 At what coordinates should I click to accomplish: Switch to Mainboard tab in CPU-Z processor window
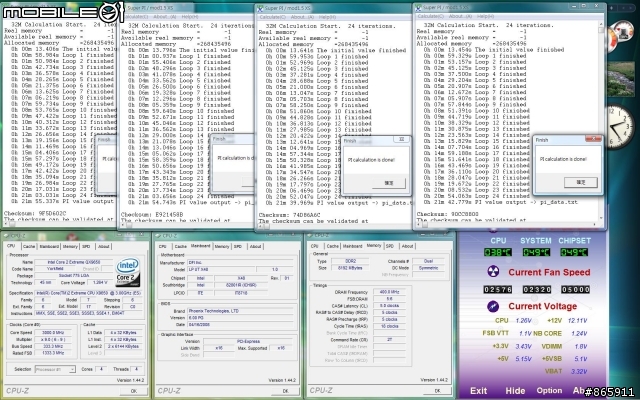pos(49,247)
